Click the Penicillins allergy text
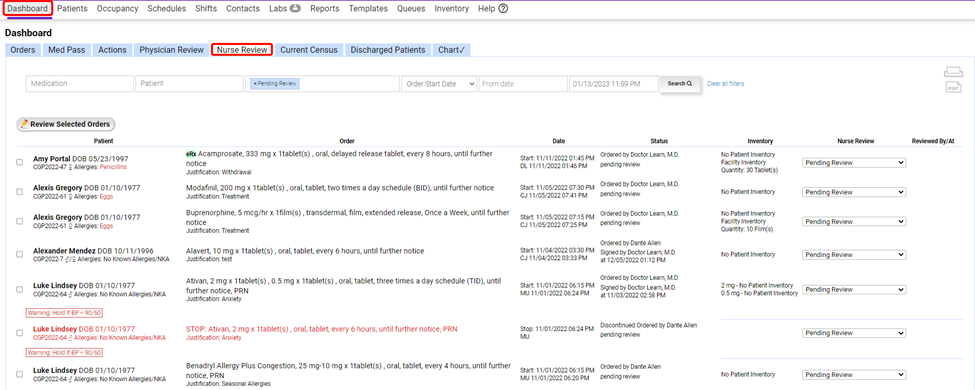 (113, 167)
